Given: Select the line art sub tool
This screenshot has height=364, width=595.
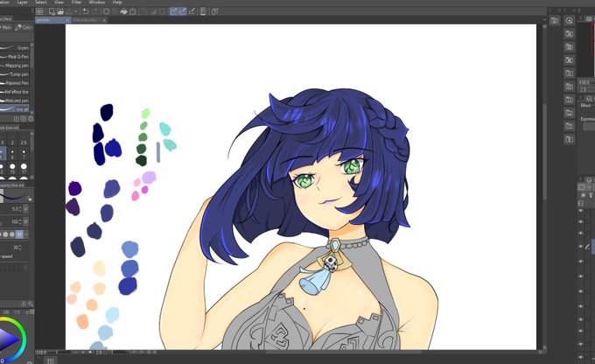Looking at the screenshot, I should coord(15,108).
